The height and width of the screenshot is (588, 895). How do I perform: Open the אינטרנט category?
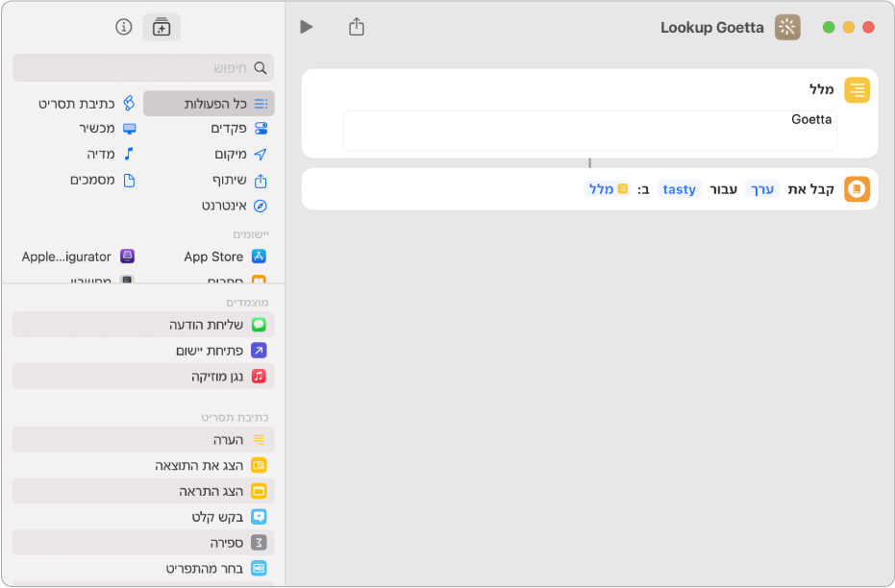point(234,206)
